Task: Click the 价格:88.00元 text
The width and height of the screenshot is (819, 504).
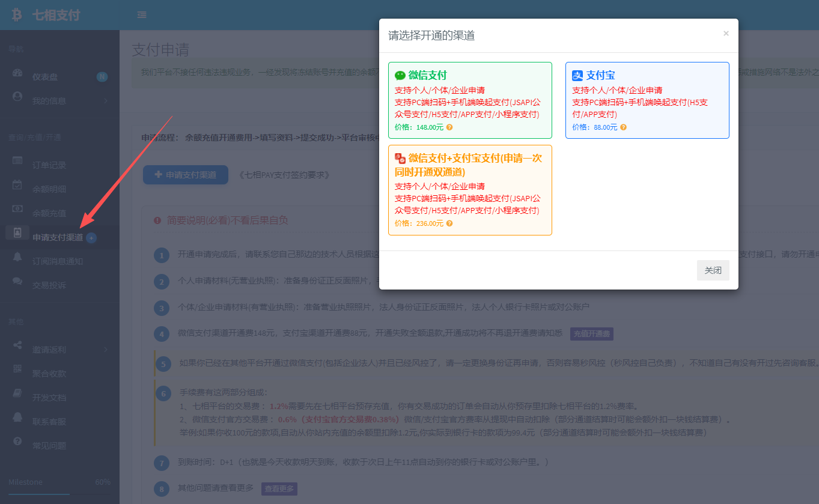Action: (x=595, y=127)
